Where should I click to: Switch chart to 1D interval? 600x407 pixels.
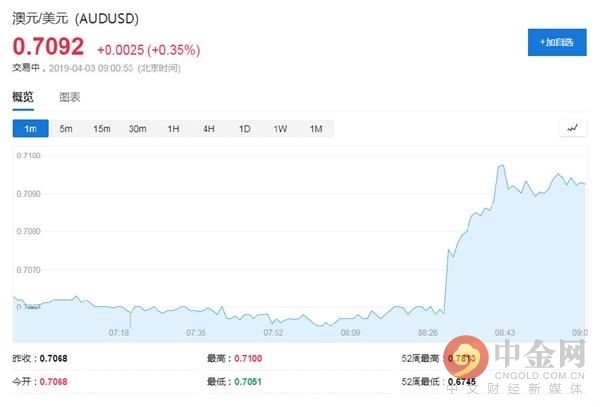(244, 128)
